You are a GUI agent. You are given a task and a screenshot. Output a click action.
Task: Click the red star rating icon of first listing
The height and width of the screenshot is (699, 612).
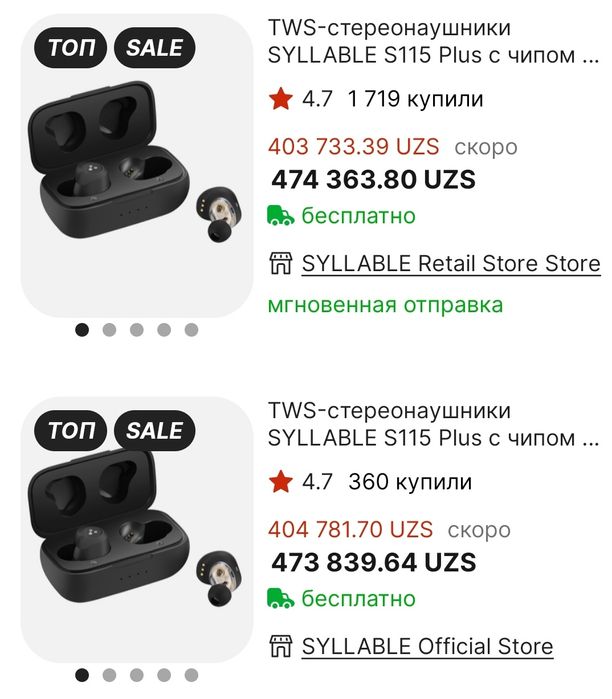[281, 99]
